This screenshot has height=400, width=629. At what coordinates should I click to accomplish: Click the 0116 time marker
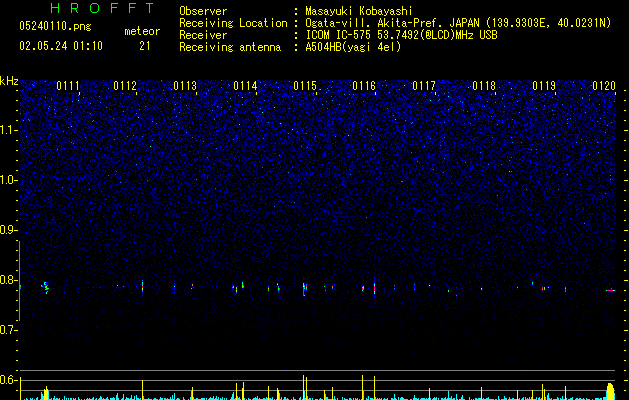[364, 86]
